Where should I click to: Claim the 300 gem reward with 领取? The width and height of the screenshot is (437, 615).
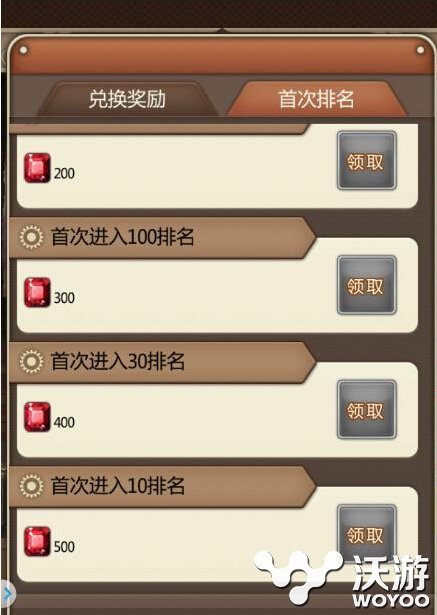(x=367, y=285)
